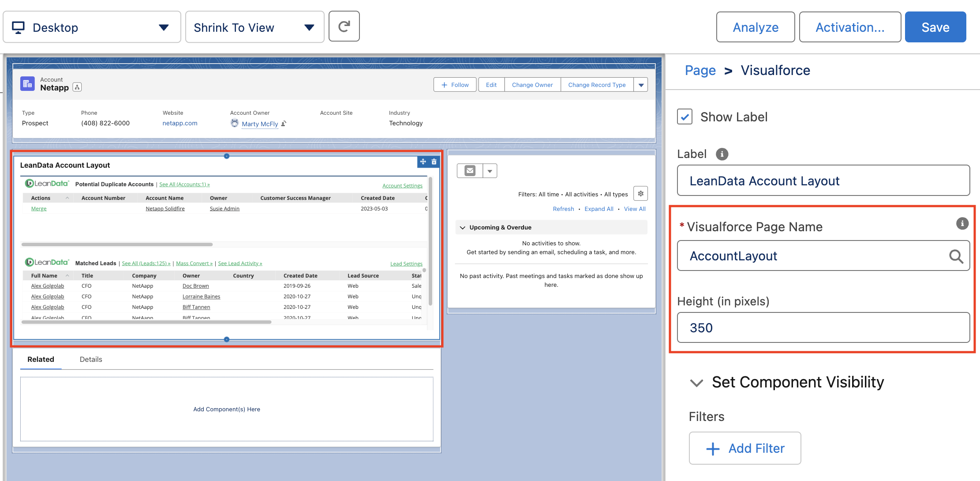Click the 2023-05-03 created date cell

(x=374, y=209)
